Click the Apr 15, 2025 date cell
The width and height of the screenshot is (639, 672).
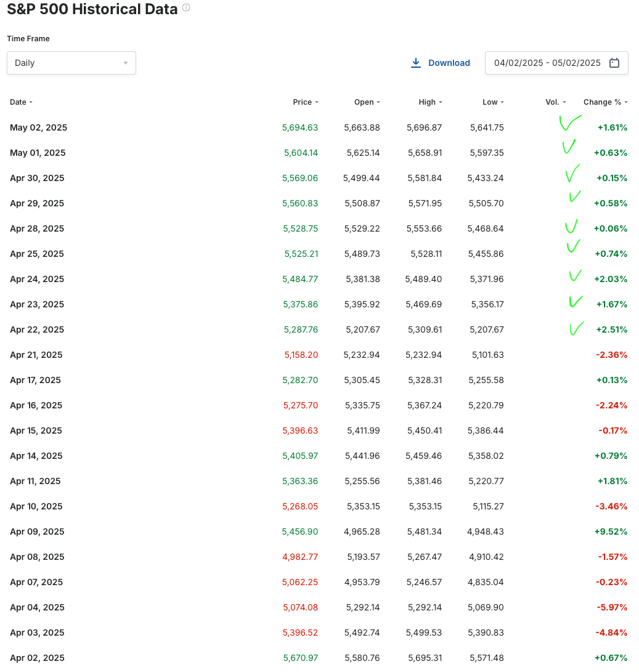[36, 431]
